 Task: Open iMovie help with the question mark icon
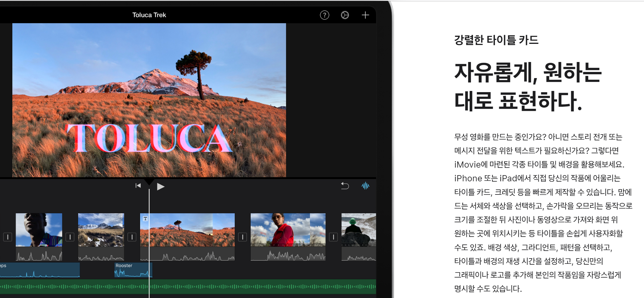324,15
